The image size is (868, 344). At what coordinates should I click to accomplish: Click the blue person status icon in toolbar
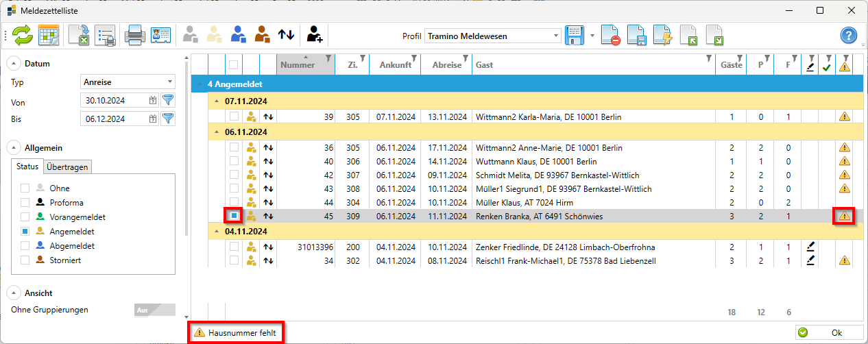pos(238,35)
